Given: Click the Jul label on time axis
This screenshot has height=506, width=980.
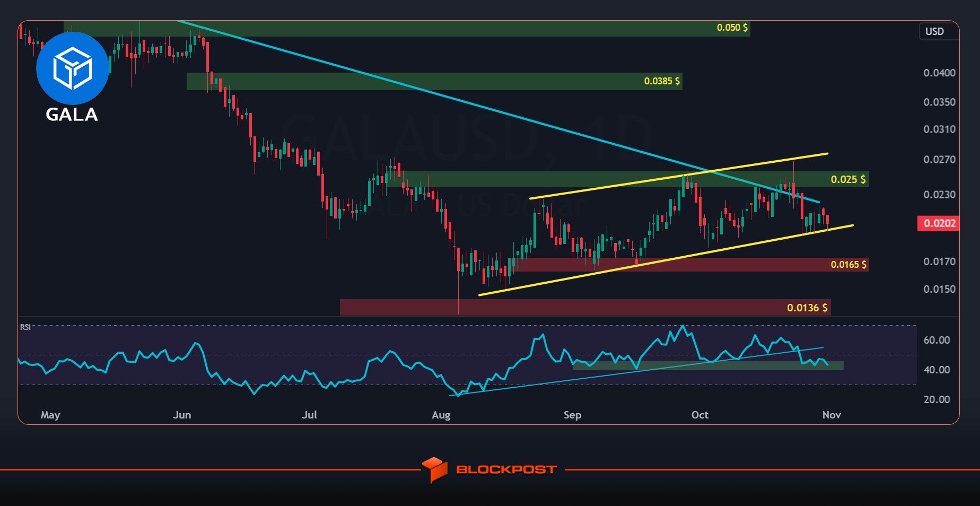Looking at the screenshot, I should coord(309,415).
